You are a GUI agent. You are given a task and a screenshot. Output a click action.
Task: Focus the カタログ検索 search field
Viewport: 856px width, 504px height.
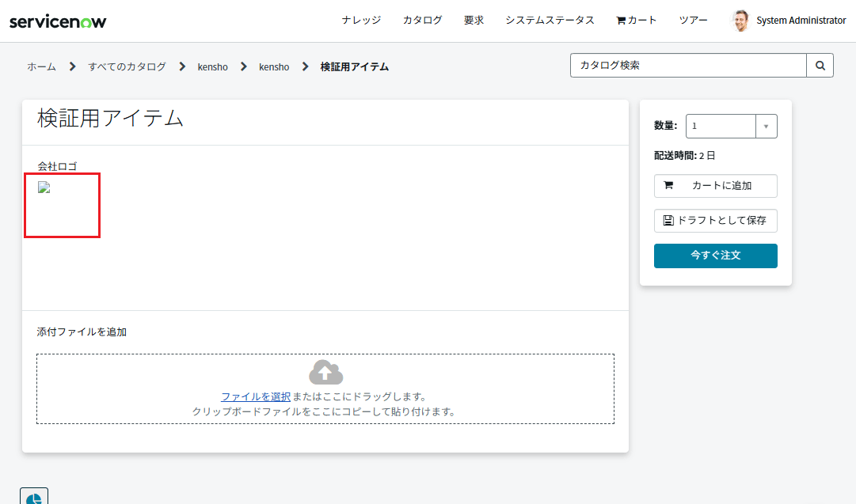pyautogui.click(x=688, y=66)
